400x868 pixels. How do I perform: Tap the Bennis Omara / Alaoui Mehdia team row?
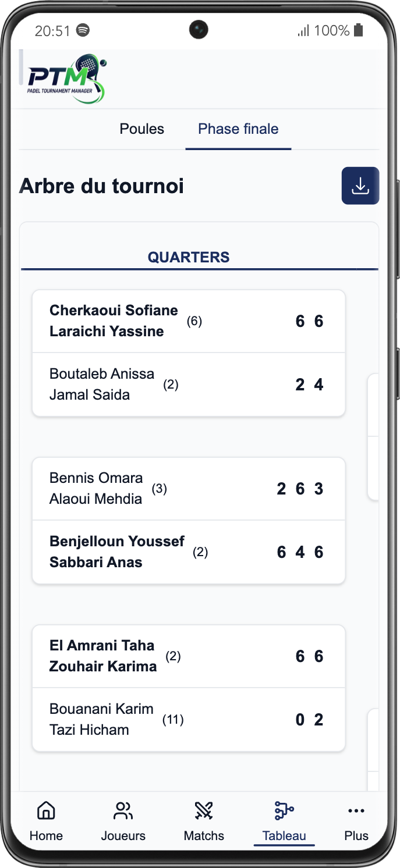coord(189,489)
